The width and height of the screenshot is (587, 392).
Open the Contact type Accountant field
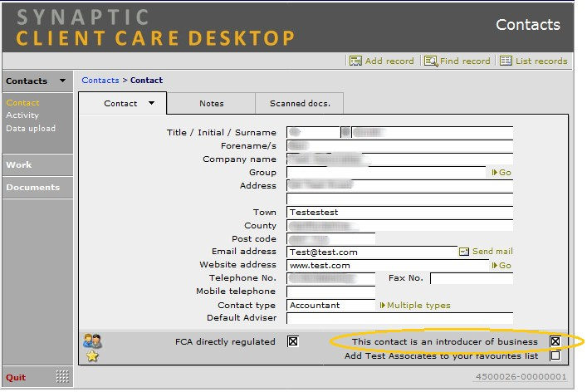(x=330, y=305)
